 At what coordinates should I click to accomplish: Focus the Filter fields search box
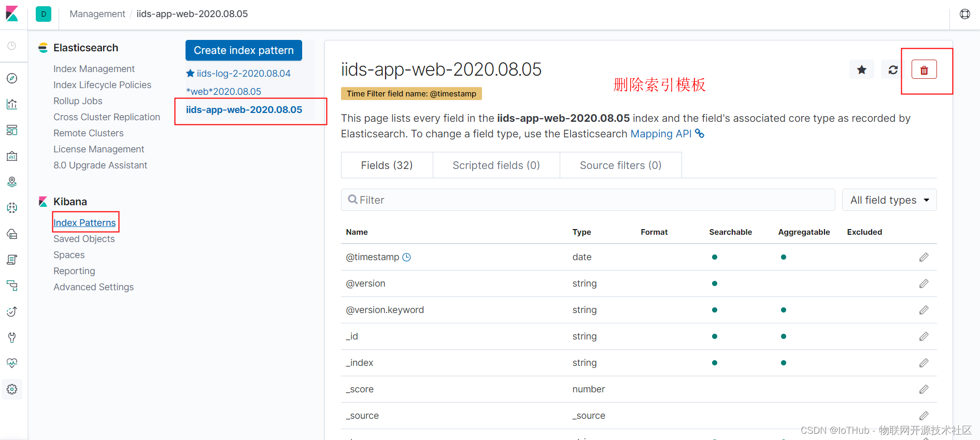pyautogui.click(x=588, y=200)
